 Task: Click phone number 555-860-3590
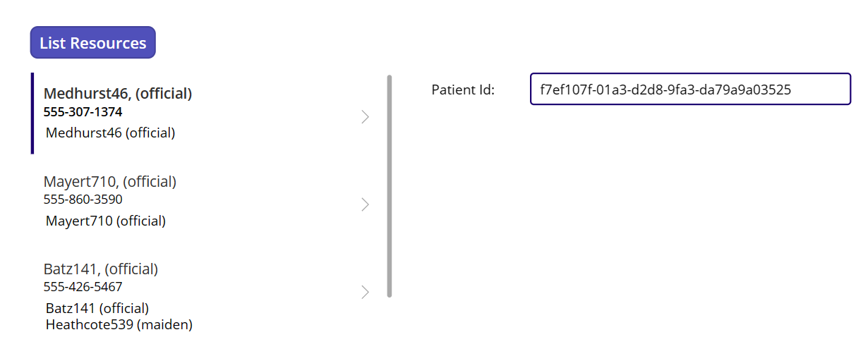click(x=83, y=200)
